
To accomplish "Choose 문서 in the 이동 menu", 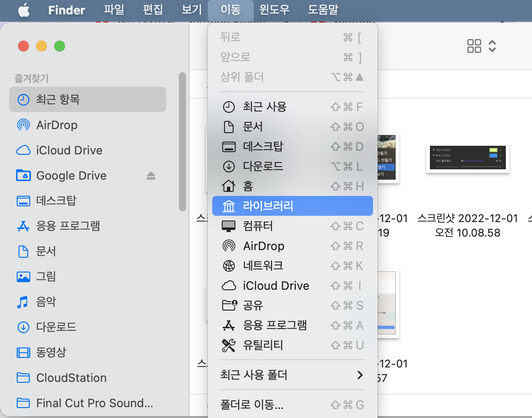I will click(x=293, y=127).
